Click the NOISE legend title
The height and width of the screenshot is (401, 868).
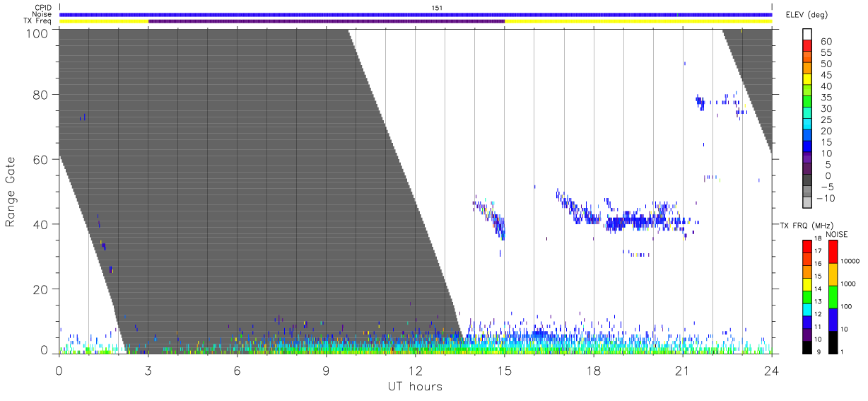836,234
